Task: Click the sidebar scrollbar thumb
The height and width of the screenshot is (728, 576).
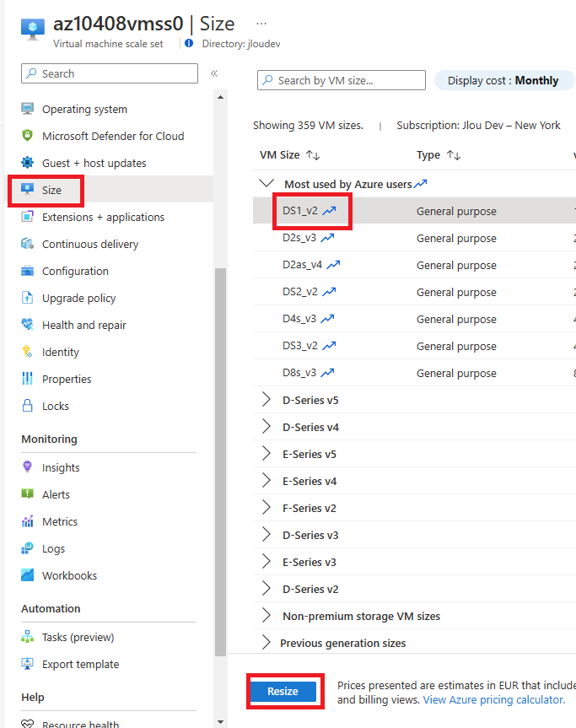Action: click(220, 462)
